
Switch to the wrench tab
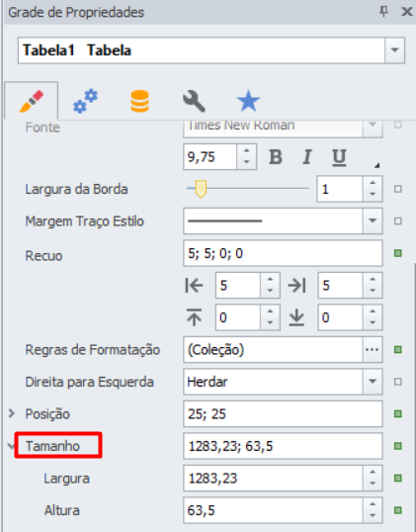pos(194,101)
